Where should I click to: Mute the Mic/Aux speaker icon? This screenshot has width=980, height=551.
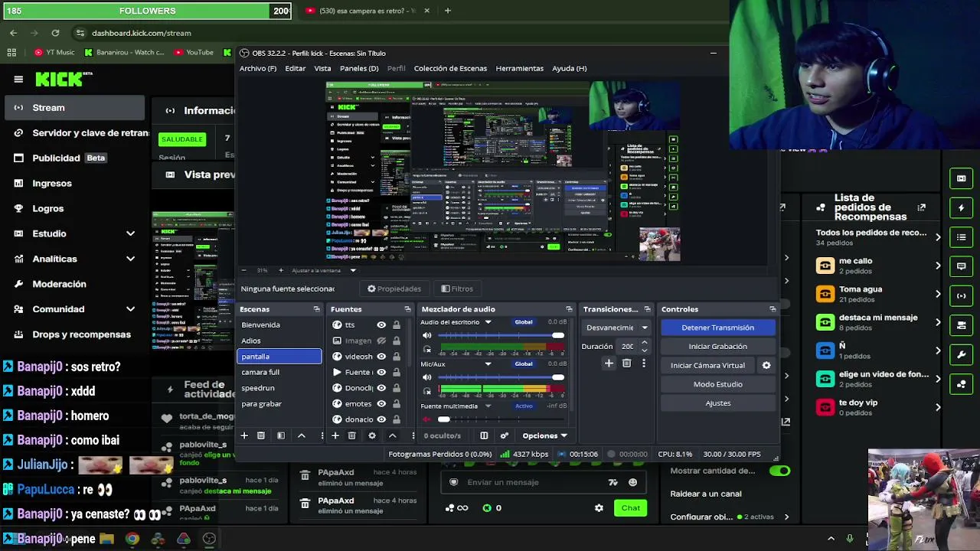[427, 377]
